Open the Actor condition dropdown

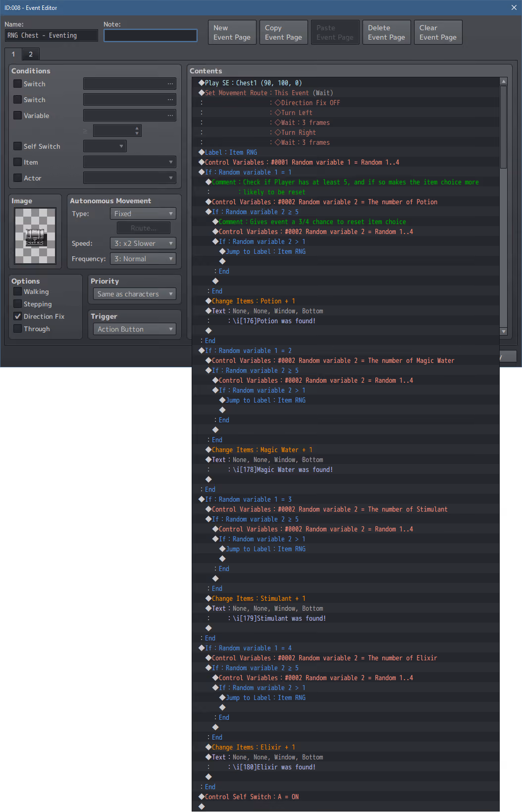[130, 178]
